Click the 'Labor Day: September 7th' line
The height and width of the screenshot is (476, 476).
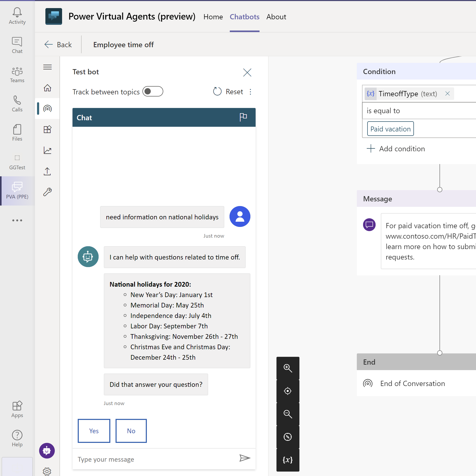tap(169, 326)
